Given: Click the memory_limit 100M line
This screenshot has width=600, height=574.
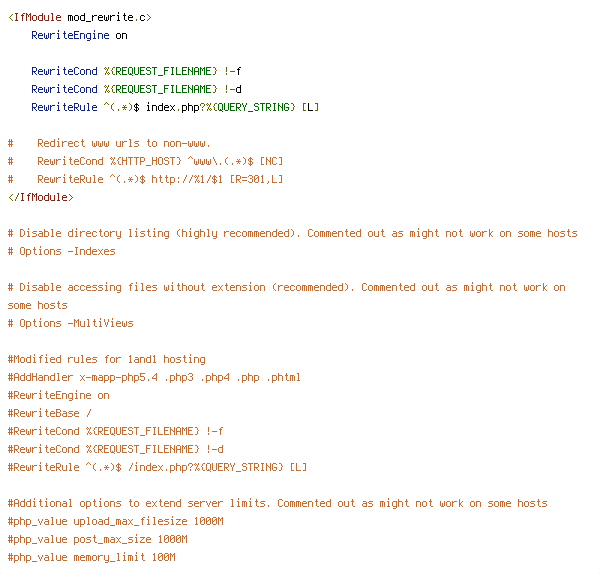Looking at the screenshot, I should [91, 557].
